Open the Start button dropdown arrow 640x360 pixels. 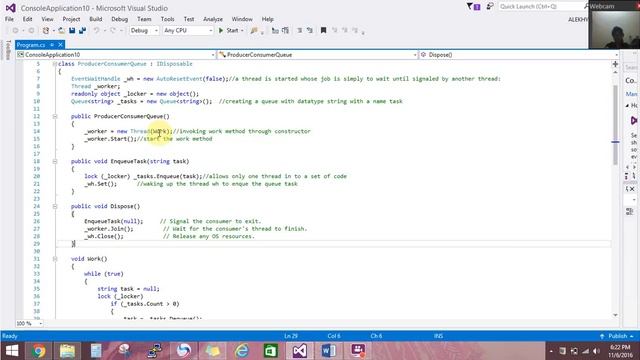click(242, 31)
